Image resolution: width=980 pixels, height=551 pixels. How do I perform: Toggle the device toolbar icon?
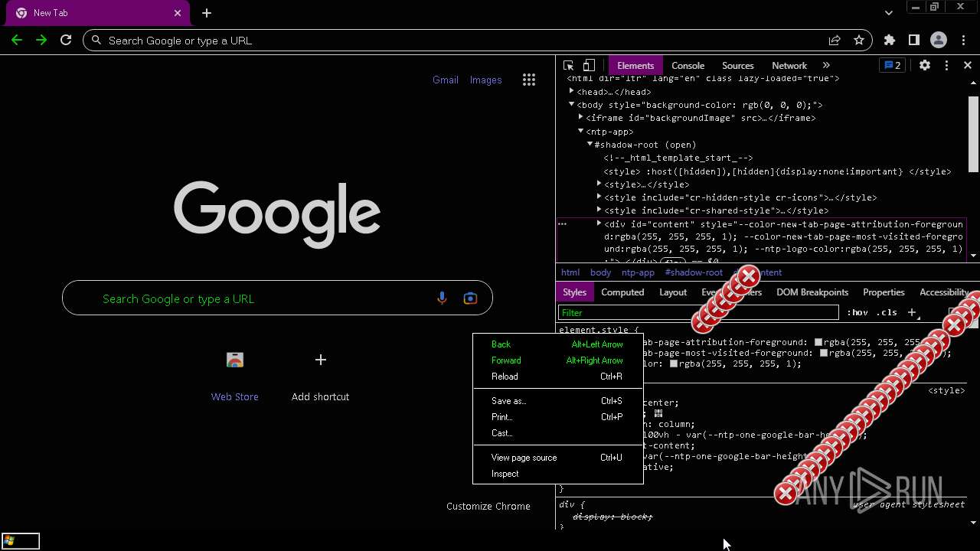click(x=589, y=66)
